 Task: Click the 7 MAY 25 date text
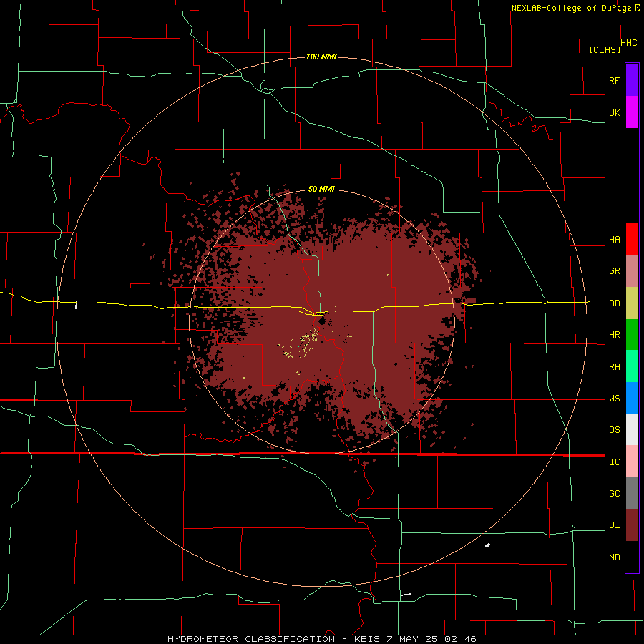414,639
